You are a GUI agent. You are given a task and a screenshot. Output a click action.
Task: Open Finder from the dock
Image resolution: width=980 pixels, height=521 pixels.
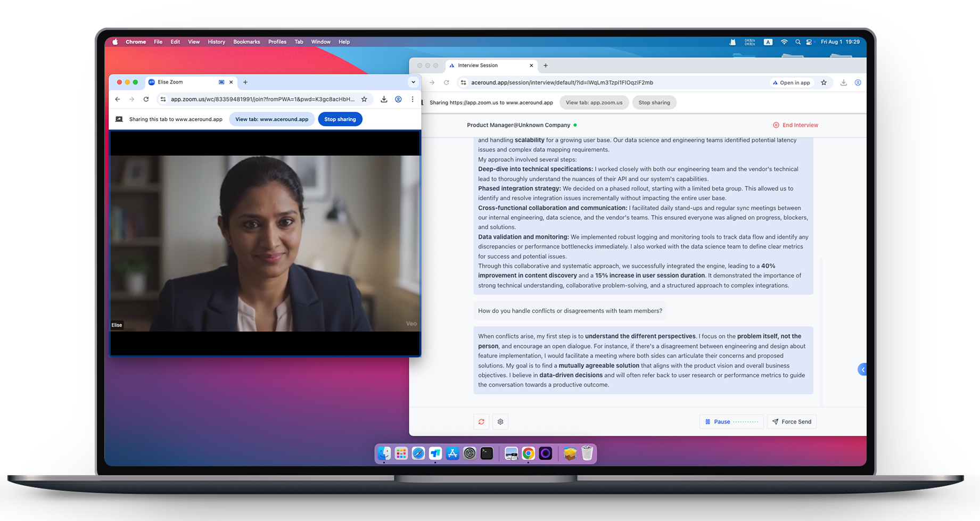[384, 453]
